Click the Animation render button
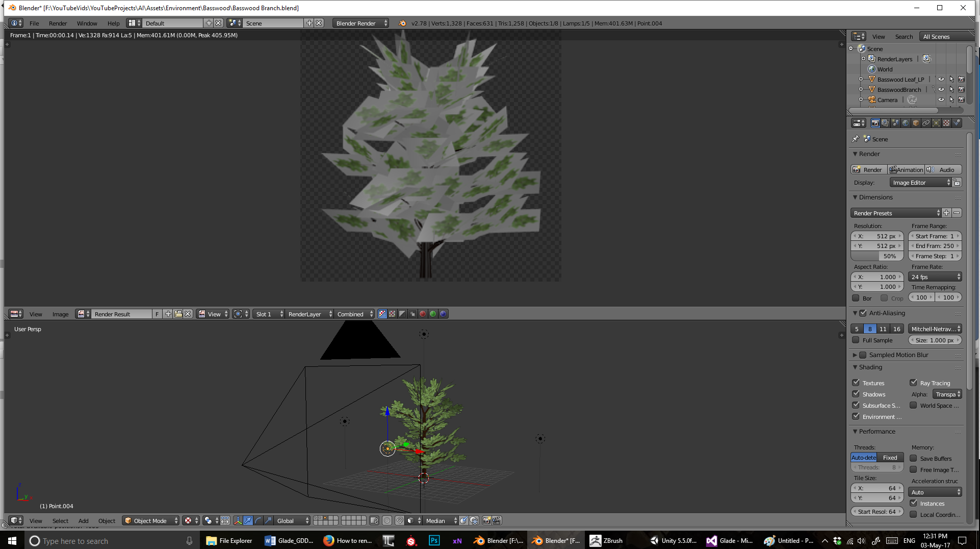Image resolution: width=980 pixels, height=549 pixels. coord(906,169)
